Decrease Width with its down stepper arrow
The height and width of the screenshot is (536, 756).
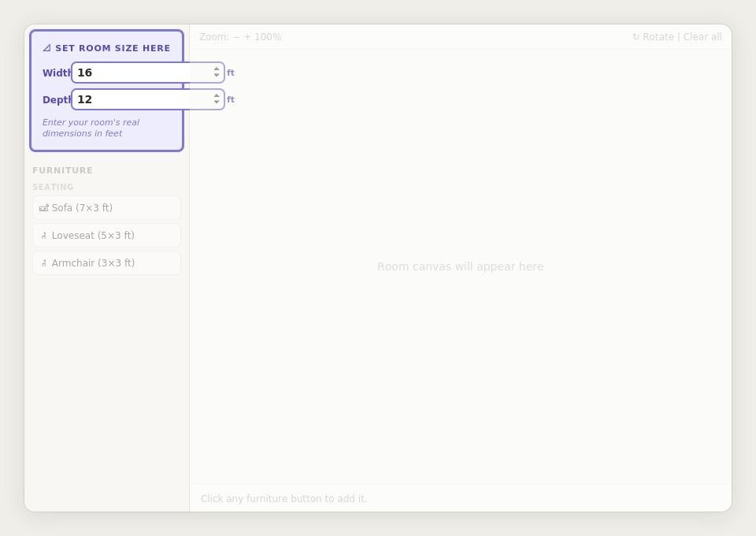coord(217,76)
